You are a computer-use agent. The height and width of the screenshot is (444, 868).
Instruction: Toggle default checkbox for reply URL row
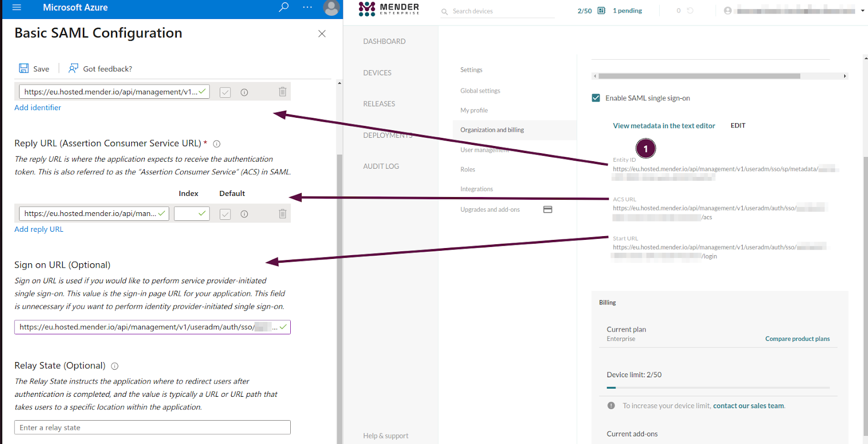tap(225, 214)
